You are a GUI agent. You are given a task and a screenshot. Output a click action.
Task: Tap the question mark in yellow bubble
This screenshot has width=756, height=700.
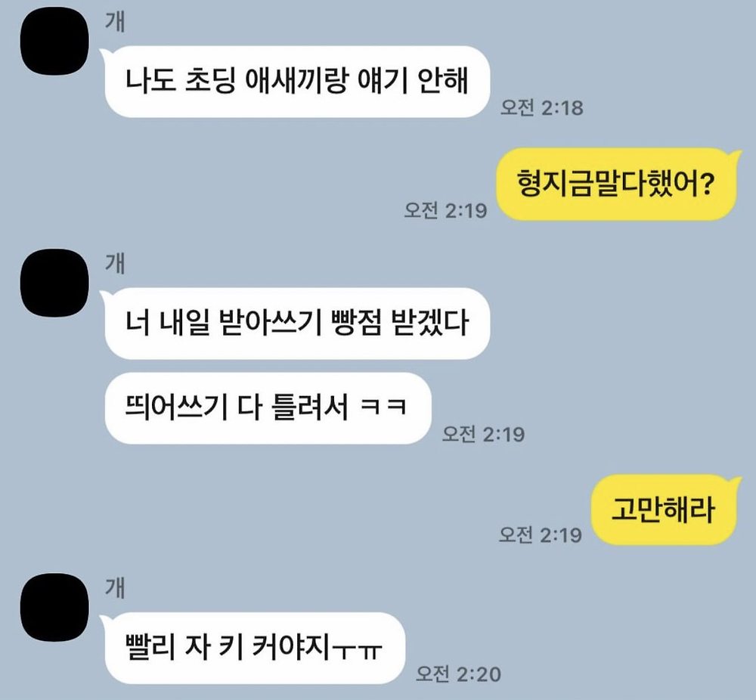[x=705, y=184]
